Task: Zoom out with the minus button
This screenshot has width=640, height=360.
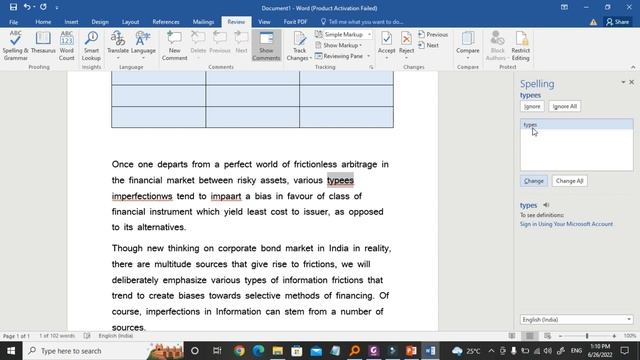Action: pos(560,336)
